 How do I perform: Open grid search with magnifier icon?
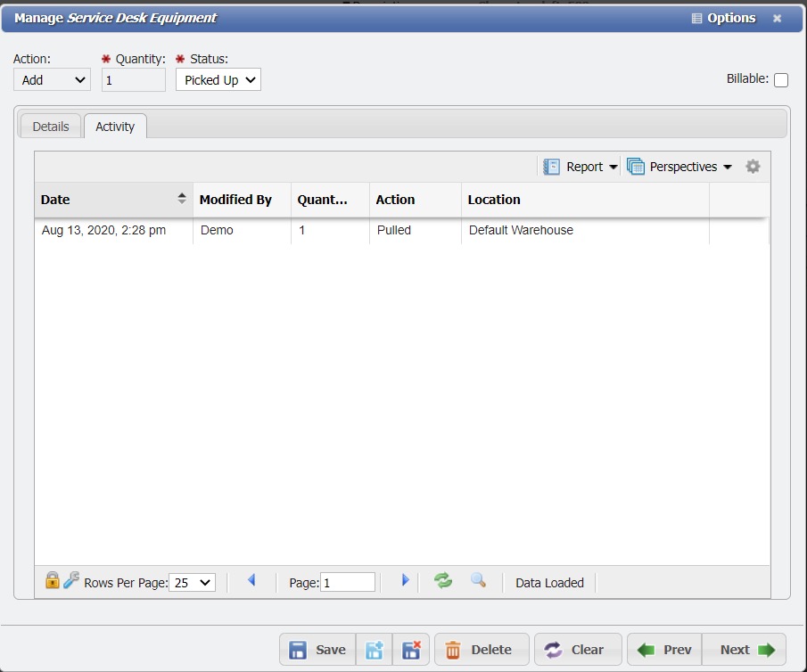pyautogui.click(x=479, y=581)
